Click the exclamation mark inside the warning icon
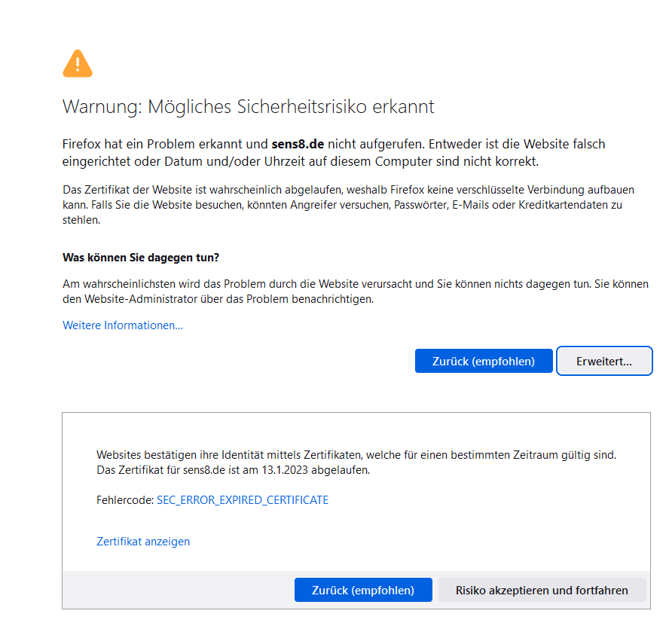The image size is (672, 629). point(76,66)
